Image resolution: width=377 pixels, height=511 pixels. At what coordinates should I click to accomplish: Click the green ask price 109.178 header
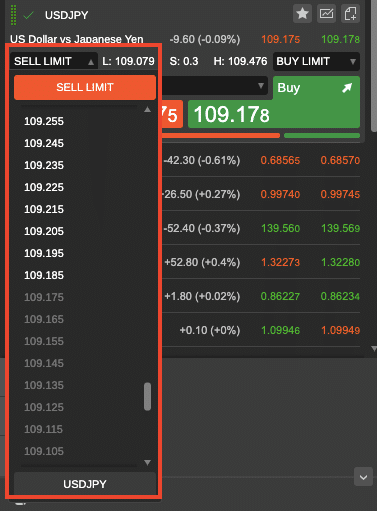340,39
